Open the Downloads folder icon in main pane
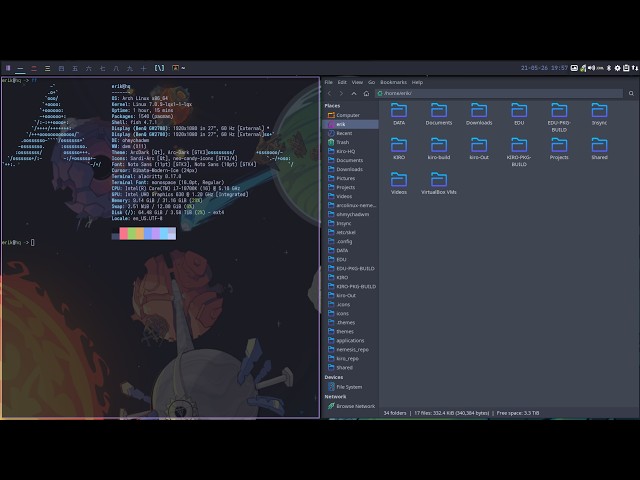This screenshot has height=480, width=640. [479, 114]
